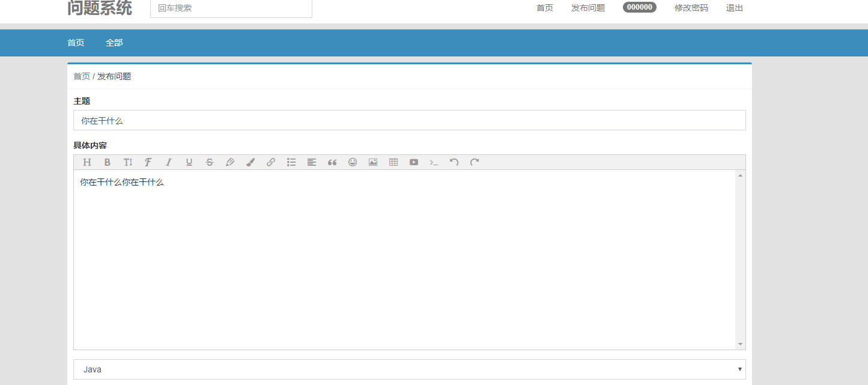Viewport: 868px width, 385px height.
Task: Toggle bold formatting in editor toolbar
Action: (x=108, y=162)
